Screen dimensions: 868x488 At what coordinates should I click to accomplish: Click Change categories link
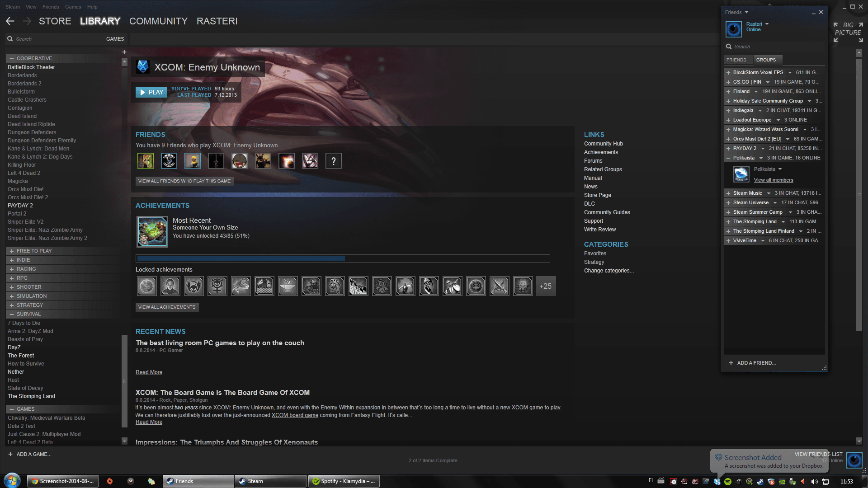point(609,271)
